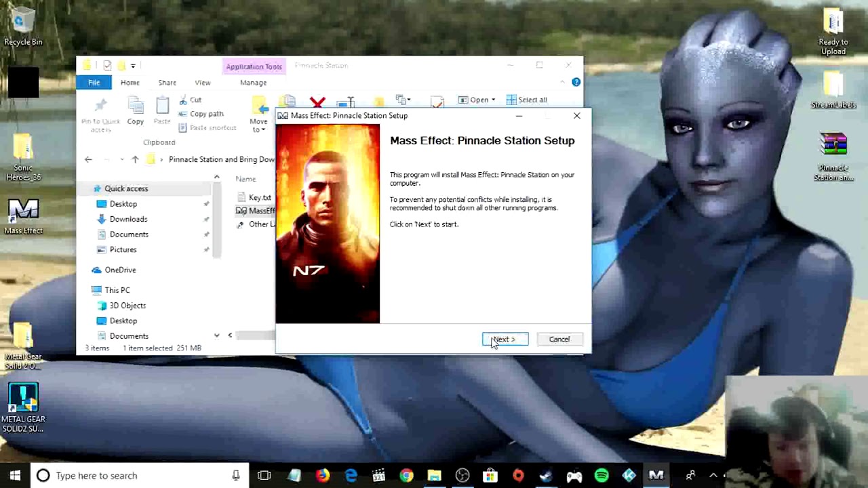Viewport: 868px width, 488px height.
Task: Open the Manage ribbon tab
Action: click(x=253, y=83)
